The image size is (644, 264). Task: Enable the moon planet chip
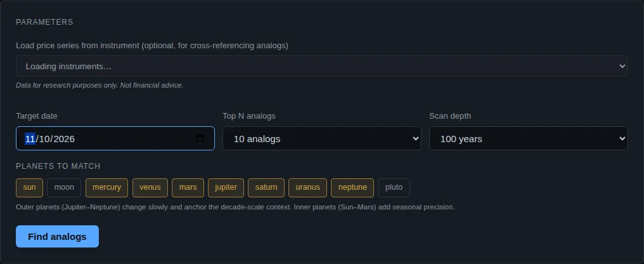click(64, 187)
